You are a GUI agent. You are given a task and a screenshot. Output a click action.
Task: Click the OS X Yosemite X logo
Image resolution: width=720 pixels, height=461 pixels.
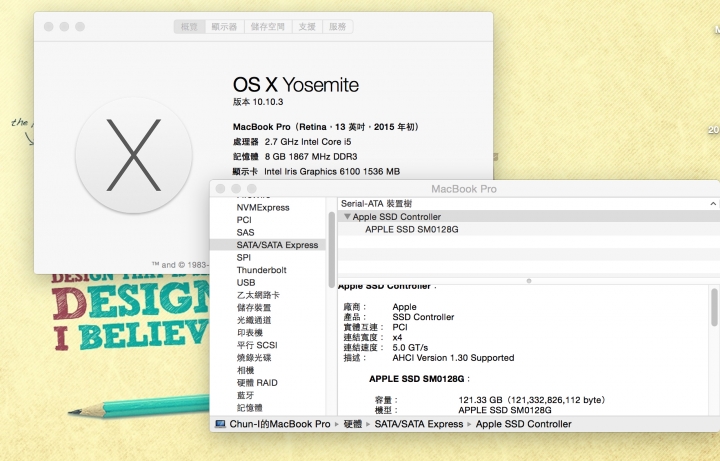[134, 155]
